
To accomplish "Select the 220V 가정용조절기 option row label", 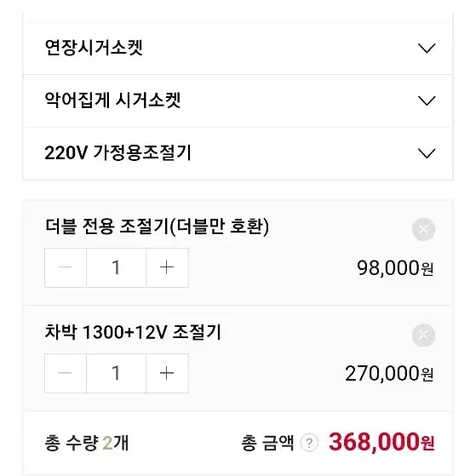I will [x=118, y=152].
